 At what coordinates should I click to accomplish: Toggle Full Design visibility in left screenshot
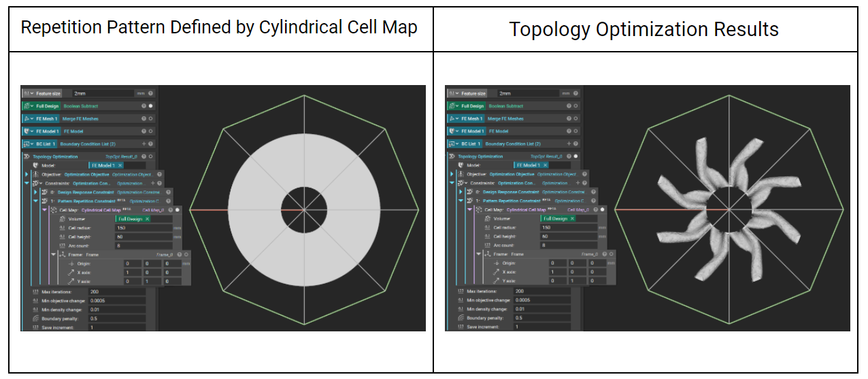150,106
